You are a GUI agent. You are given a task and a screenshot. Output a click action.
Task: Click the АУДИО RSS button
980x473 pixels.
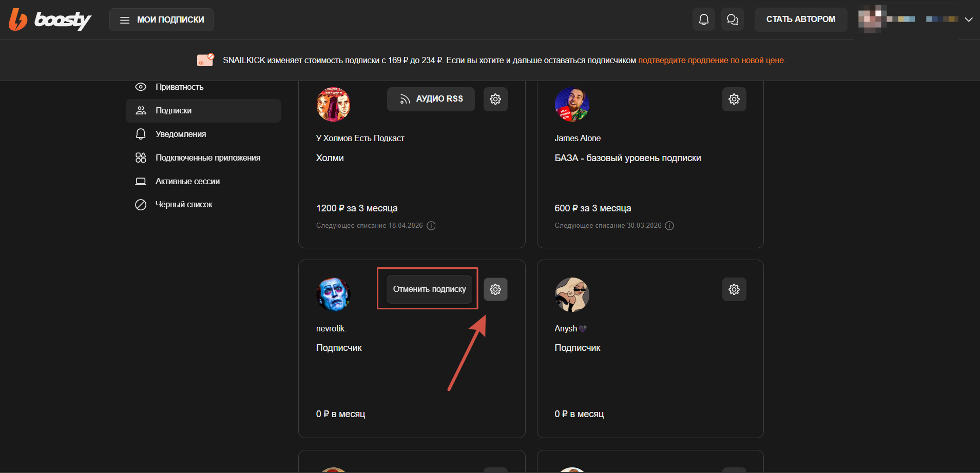pyautogui.click(x=431, y=99)
